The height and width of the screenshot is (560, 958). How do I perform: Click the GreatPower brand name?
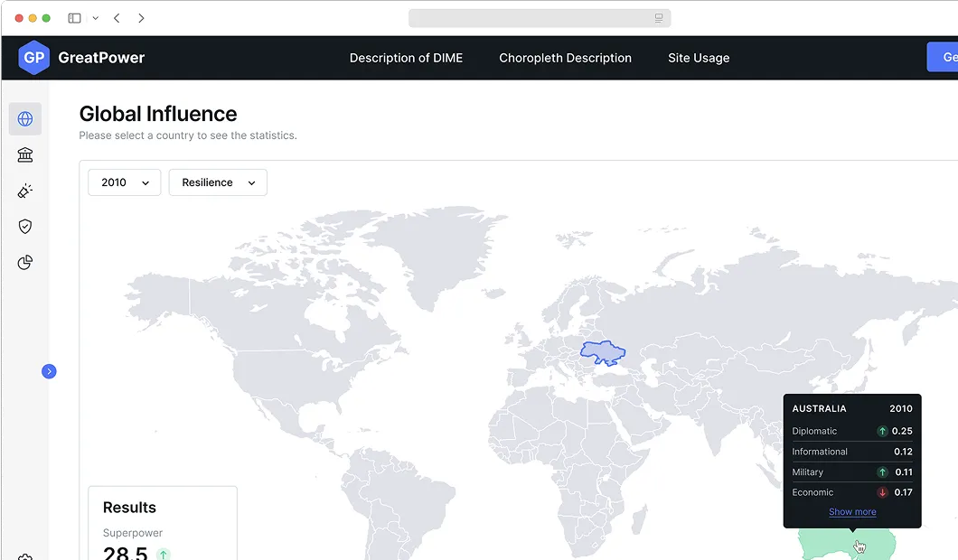pos(101,58)
